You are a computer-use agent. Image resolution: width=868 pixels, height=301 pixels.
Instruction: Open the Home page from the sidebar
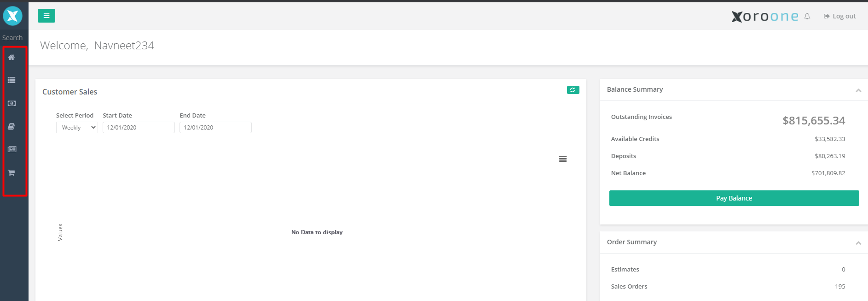pos(12,57)
